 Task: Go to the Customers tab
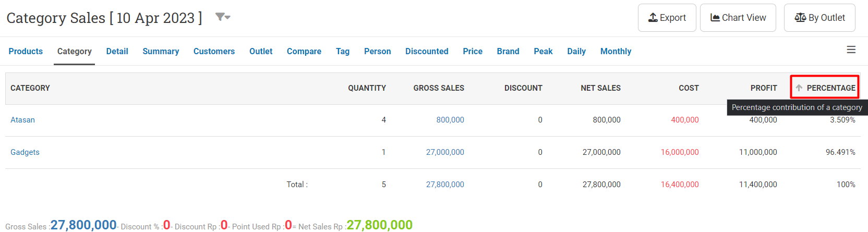[x=214, y=51]
